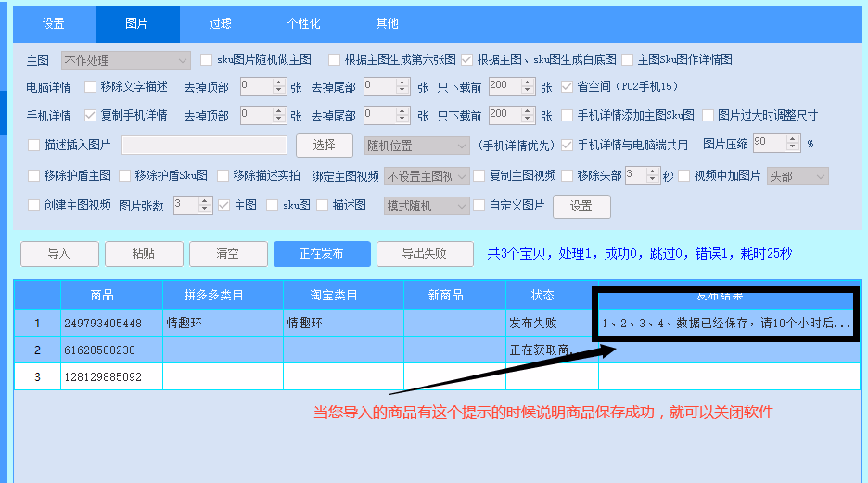Click the 正在发布 button
The height and width of the screenshot is (483, 868).
(x=322, y=254)
